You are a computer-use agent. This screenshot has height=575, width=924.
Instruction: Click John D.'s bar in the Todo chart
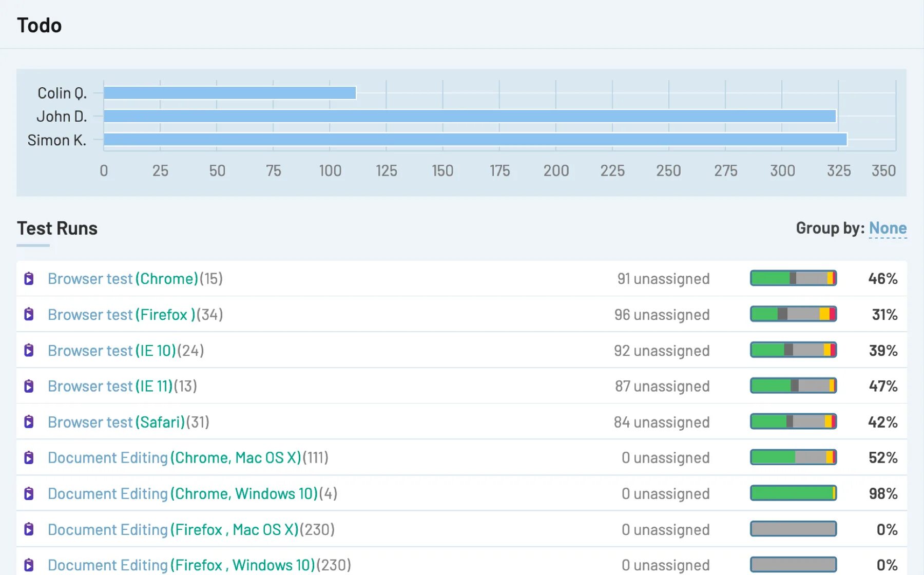[x=470, y=116]
